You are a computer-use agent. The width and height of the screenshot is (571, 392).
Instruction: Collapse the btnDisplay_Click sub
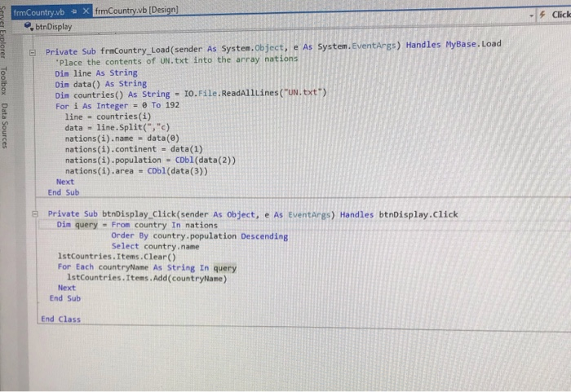[x=35, y=214]
